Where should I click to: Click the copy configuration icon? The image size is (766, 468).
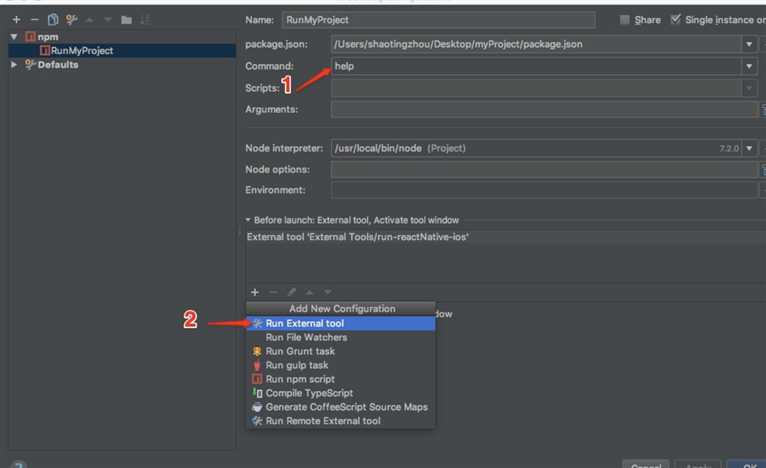click(x=53, y=19)
